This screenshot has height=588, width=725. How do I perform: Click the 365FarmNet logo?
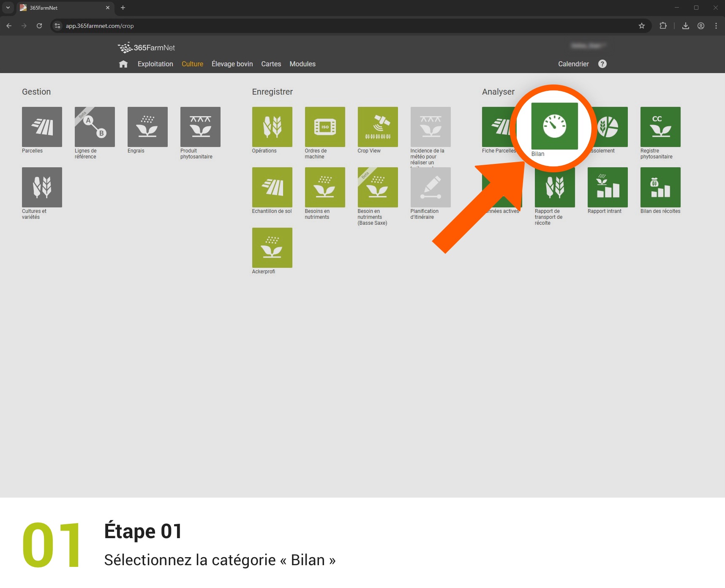[146, 48]
